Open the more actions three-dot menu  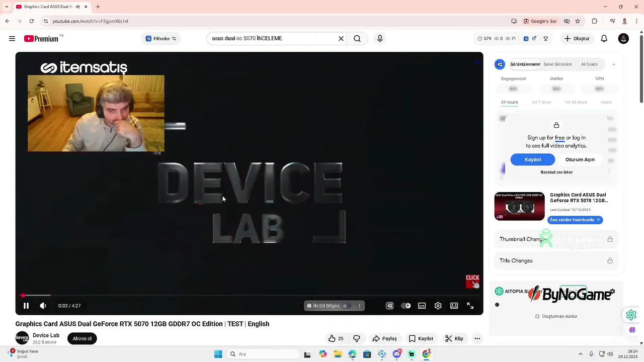coord(477,338)
